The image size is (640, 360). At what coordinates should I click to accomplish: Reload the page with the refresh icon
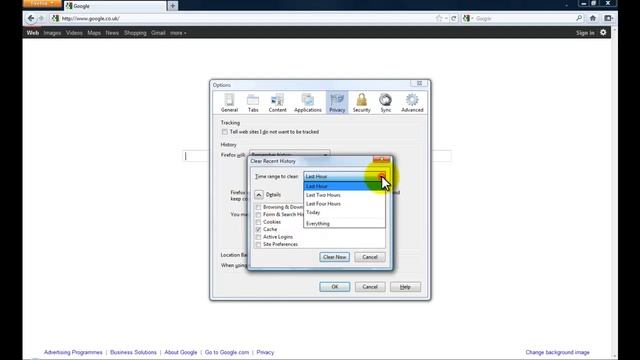coord(453,18)
